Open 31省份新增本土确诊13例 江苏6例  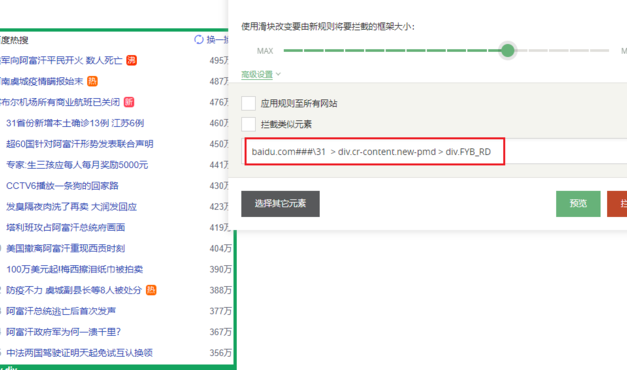(75, 123)
